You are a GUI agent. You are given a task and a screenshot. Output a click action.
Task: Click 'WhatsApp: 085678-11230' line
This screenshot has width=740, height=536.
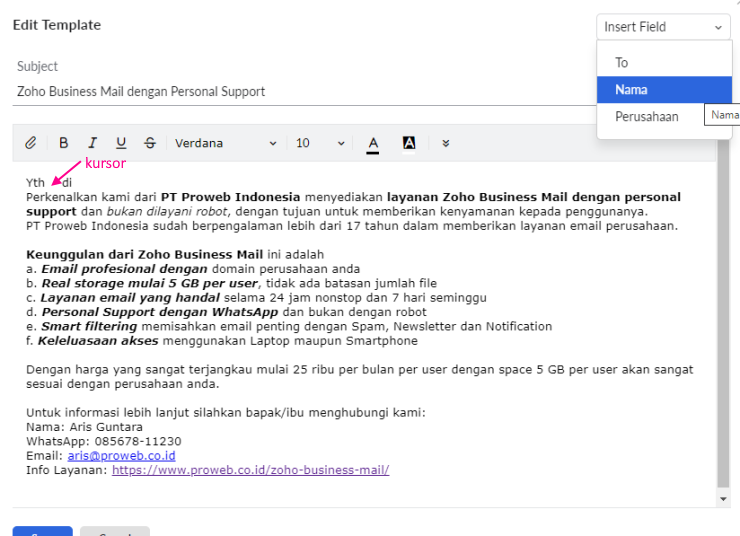104,442
